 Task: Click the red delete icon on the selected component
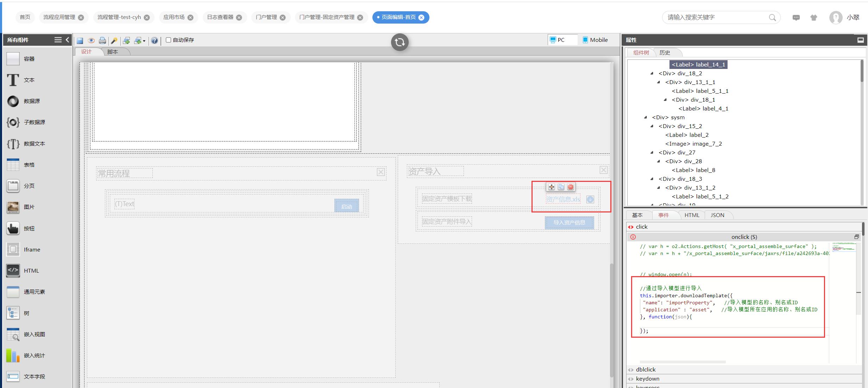571,187
